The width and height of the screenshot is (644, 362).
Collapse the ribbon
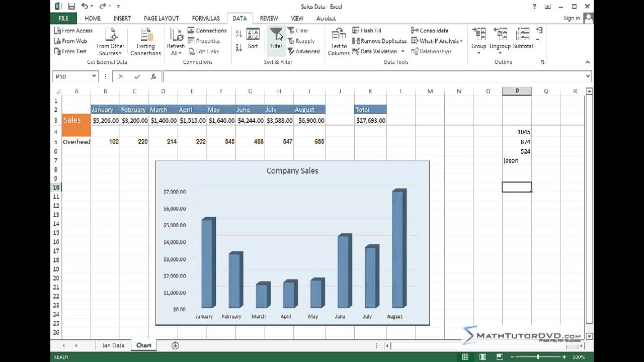[x=587, y=62]
